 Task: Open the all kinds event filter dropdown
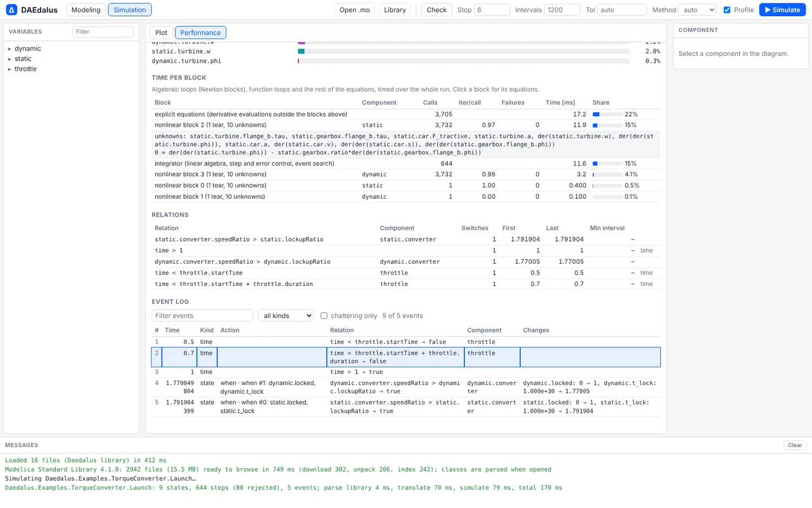coord(286,316)
